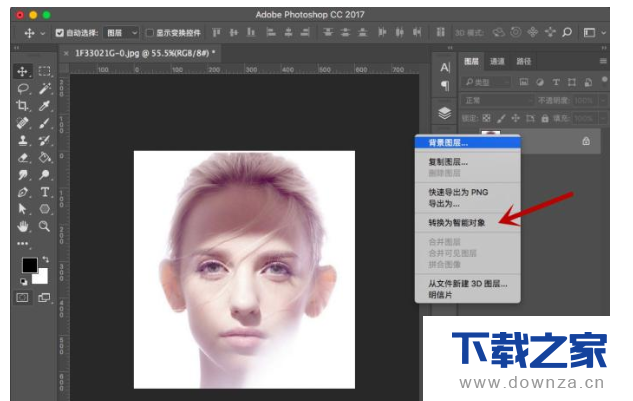This screenshot has width=633, height=401.
Task: Select the Move tool in the toolbox
Action: [x=22, y=71]
